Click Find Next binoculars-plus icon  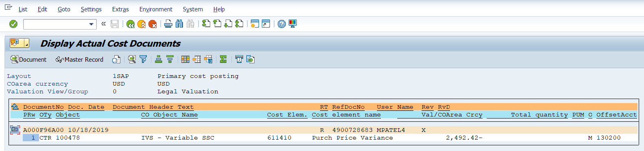click(x=190, y=24)
